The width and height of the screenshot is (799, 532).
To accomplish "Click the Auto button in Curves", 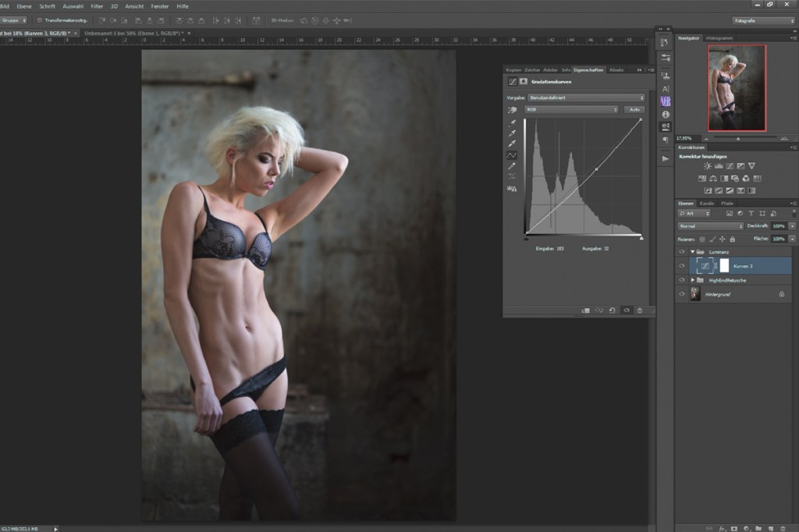I will [x=634, y=109].
